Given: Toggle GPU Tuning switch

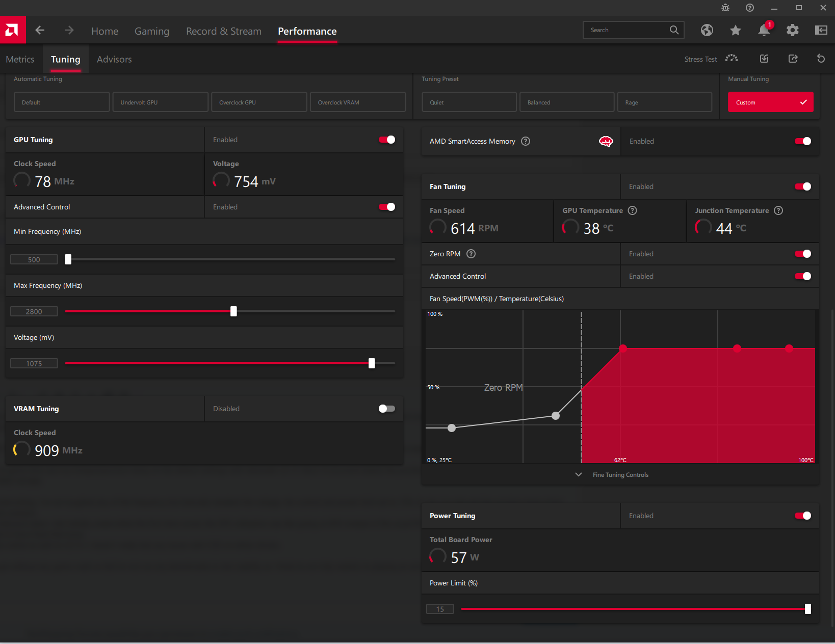Looking at the screenshot, I should click(387, 140).
